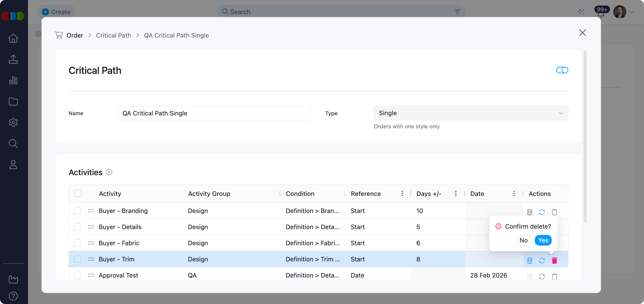
Task: Tick the select-all checkbox in table header
Action: click(78, 193)
